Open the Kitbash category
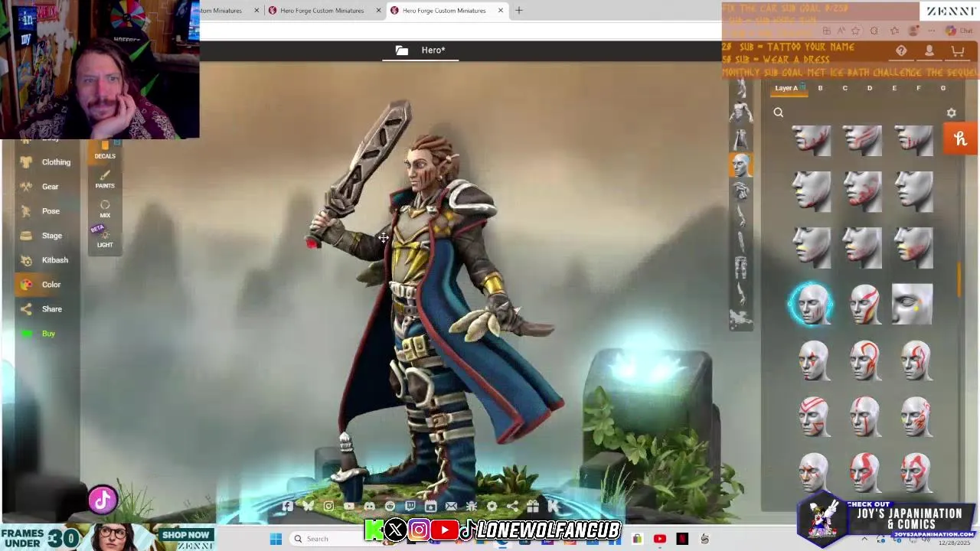 tap(46, 260)
